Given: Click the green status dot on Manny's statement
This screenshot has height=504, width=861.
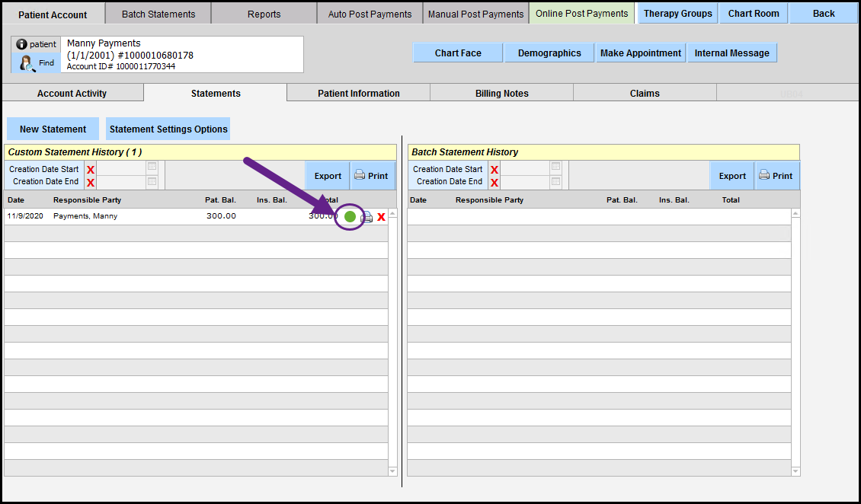Looking at the screenshot, I should point(350,217).
